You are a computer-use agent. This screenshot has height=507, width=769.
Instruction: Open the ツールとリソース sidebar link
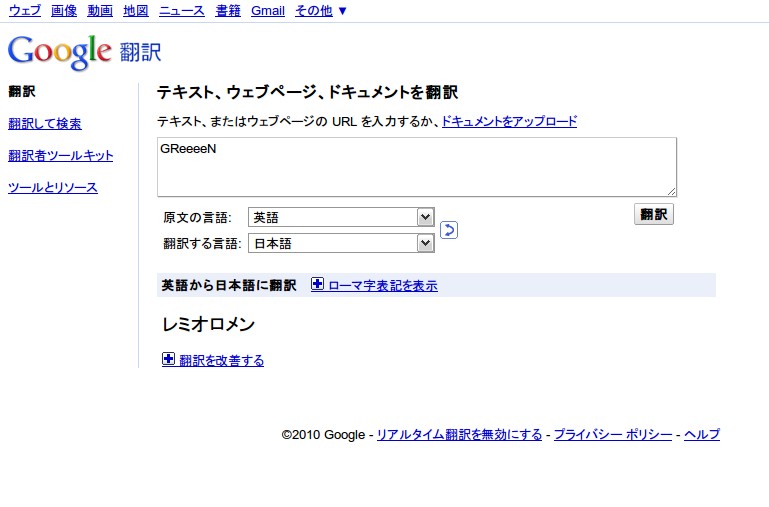click(x=52, y=187)
